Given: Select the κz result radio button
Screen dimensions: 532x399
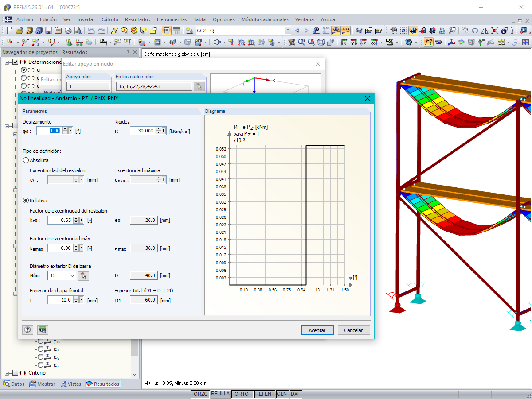Looking at the screenshot, I should (41, 365).
